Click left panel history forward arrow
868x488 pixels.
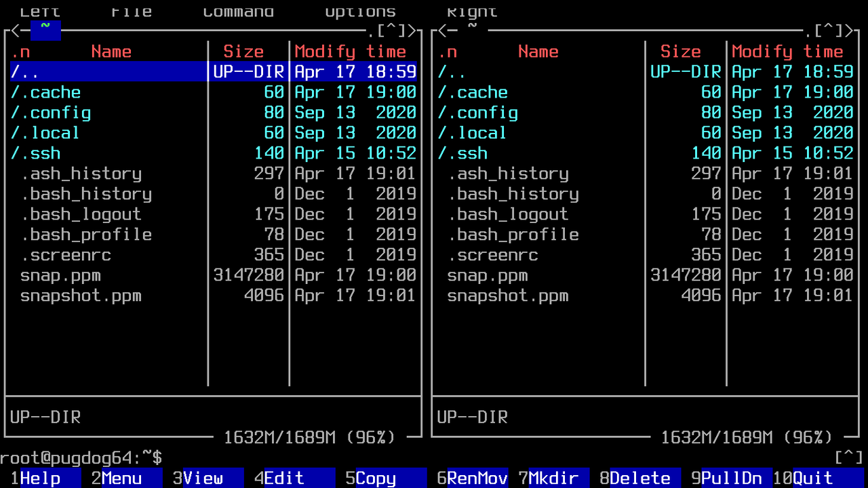[x=412, y=30]
